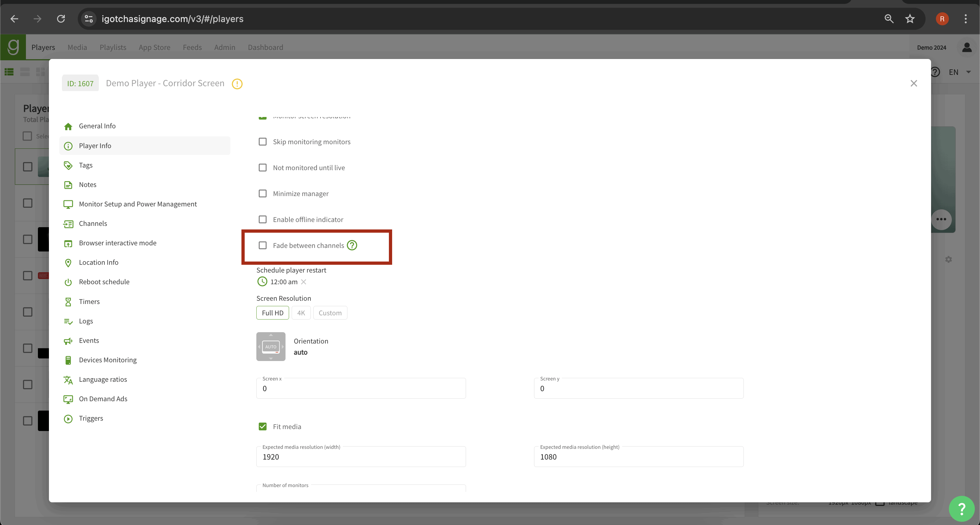This screenshot has width=980, height=525.
Task: Open the Tags section in the sidebar
Action: click(86, 165)
